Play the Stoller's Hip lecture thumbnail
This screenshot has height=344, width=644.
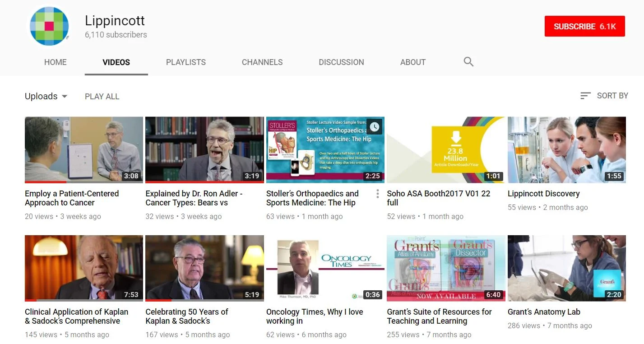[x=325, y=150]
